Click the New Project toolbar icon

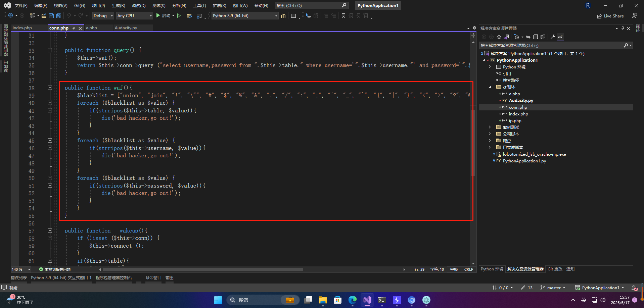pos(33,15)
